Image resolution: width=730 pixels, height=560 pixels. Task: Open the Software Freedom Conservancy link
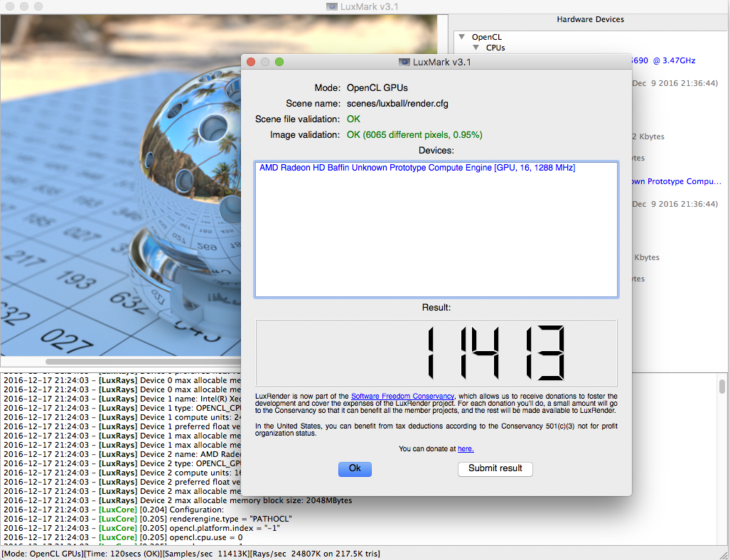pyautogui.click(x=402, y=396)
